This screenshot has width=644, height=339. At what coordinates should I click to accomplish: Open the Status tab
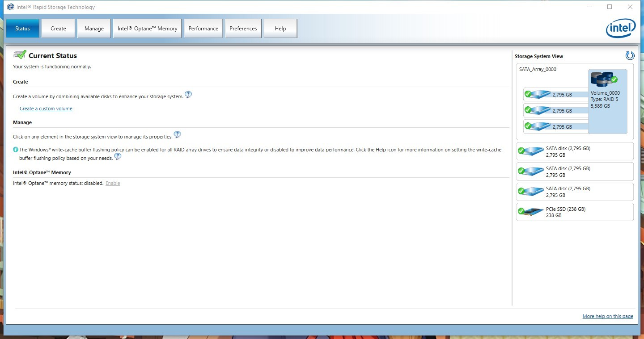click(22, 29)
